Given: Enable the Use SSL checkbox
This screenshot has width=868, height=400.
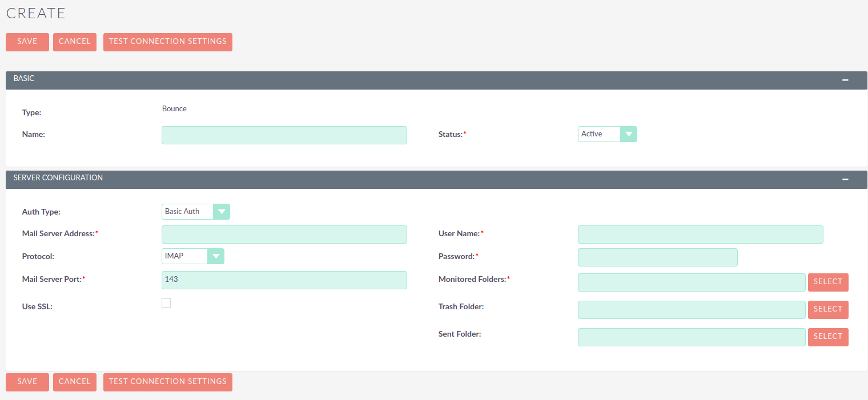Looking at the screenshot, I should click(166, 303).
